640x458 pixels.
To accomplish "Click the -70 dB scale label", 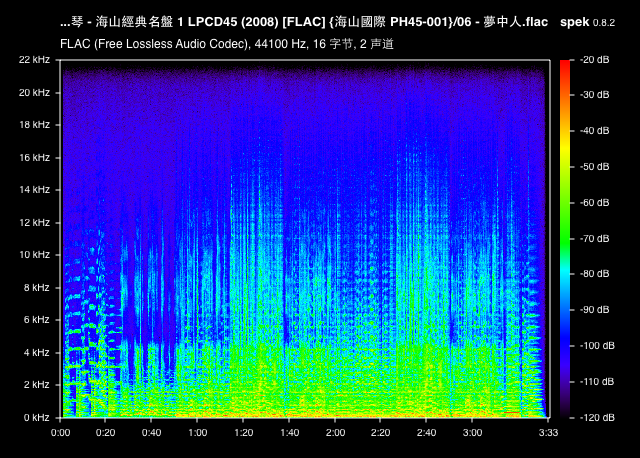I will pyautogui.click(x=595, y=238).
